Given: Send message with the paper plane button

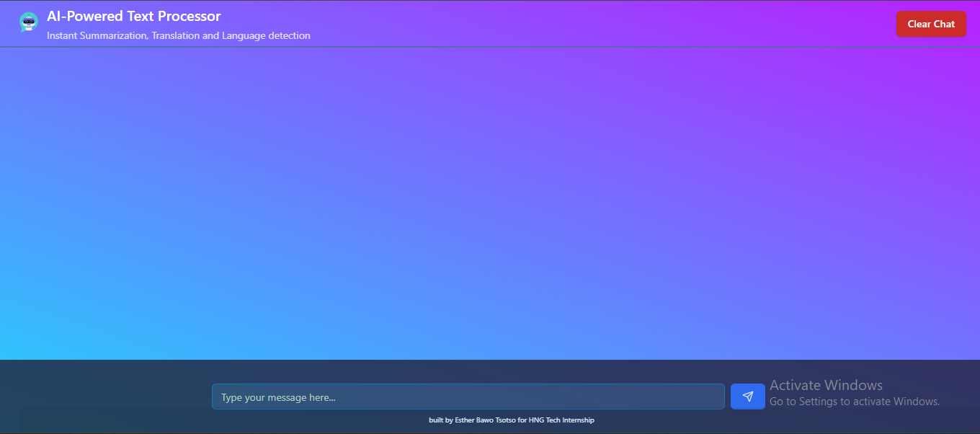Looking at the screenshot, I should 748,397.
